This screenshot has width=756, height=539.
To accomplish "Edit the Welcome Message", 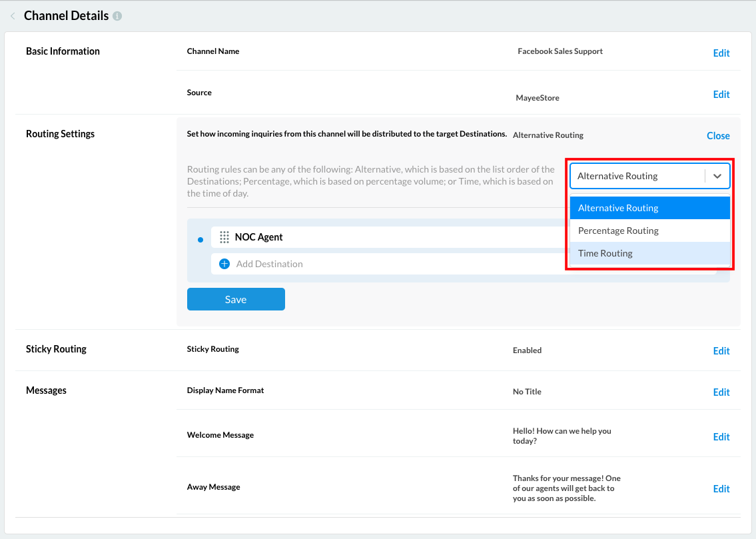I will click(x=721, y=437).
